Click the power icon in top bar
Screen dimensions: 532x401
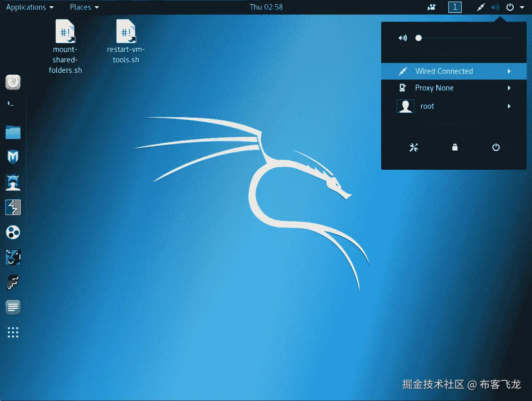[510, 7]
